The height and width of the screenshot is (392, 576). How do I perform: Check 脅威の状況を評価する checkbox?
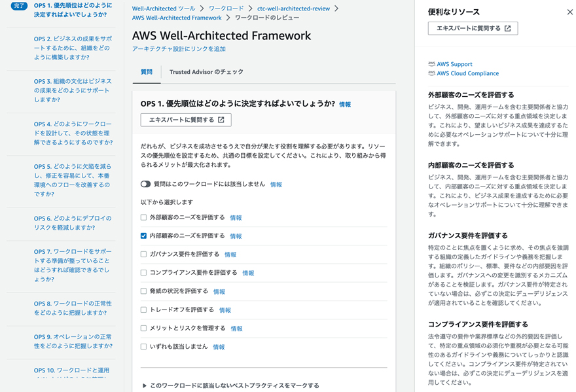tap(143, 291)
